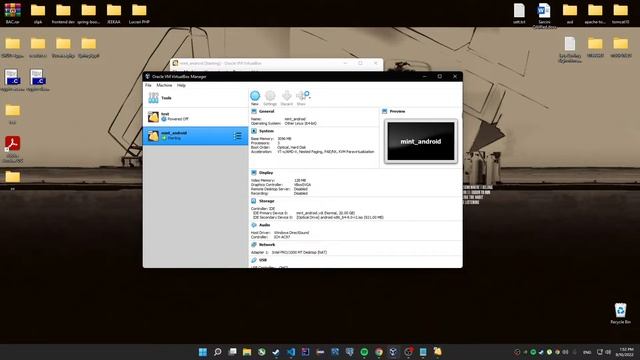This screenshot has height=360, width=640.
Task: Open Spotify from the taskbar
Action: [364, 352]
